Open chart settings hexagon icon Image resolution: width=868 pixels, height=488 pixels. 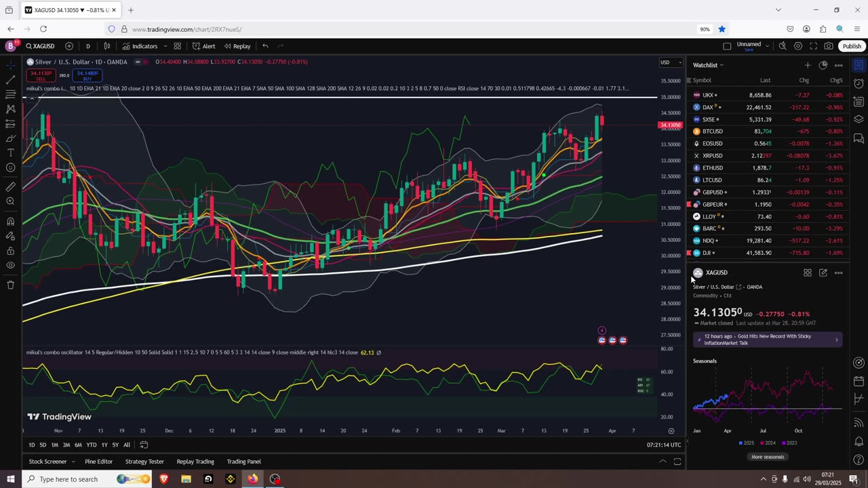pos(798,46)
